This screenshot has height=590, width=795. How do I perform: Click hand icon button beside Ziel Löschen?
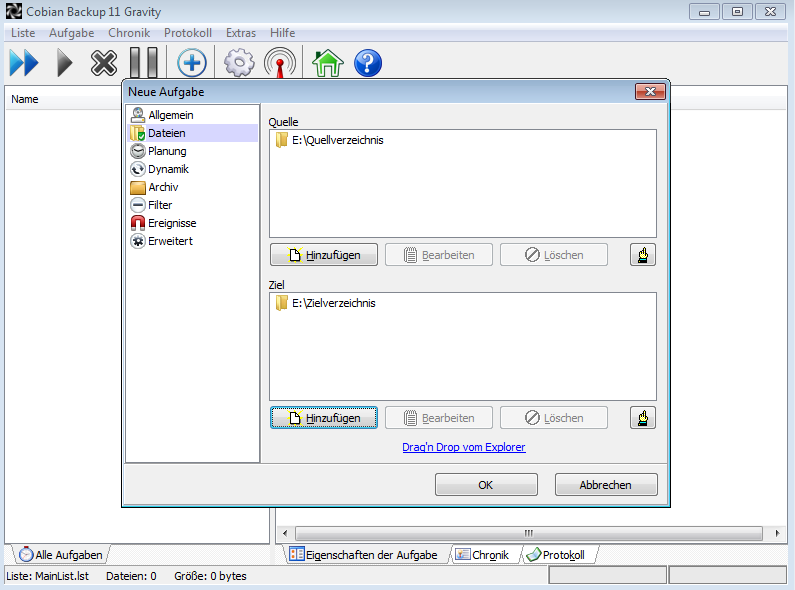[642, 418]
